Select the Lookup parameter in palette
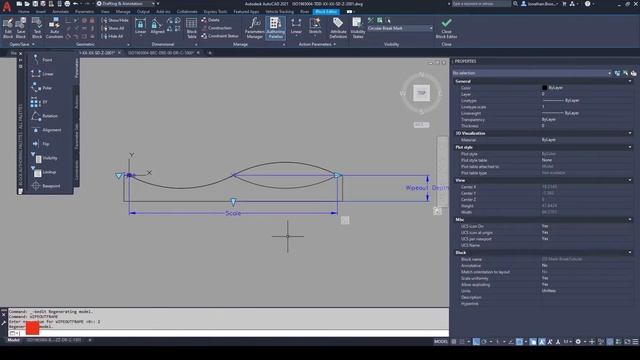This screenshot has width=640, height=360. click(x=44, y=172)
